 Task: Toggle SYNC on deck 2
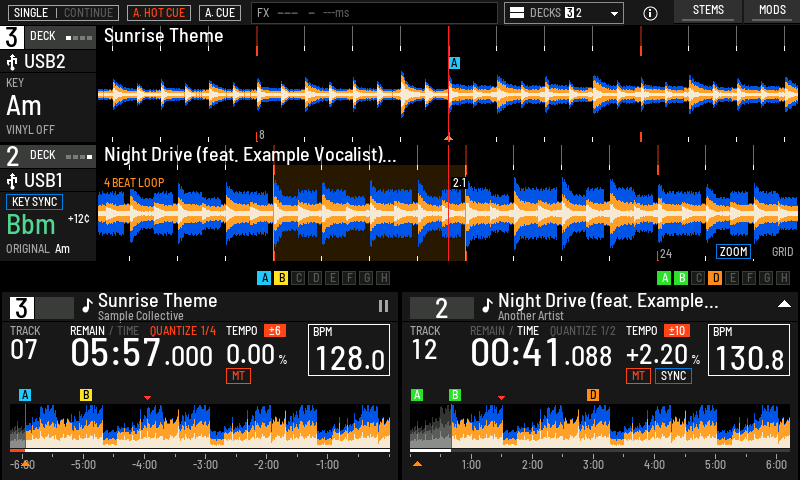673,376
